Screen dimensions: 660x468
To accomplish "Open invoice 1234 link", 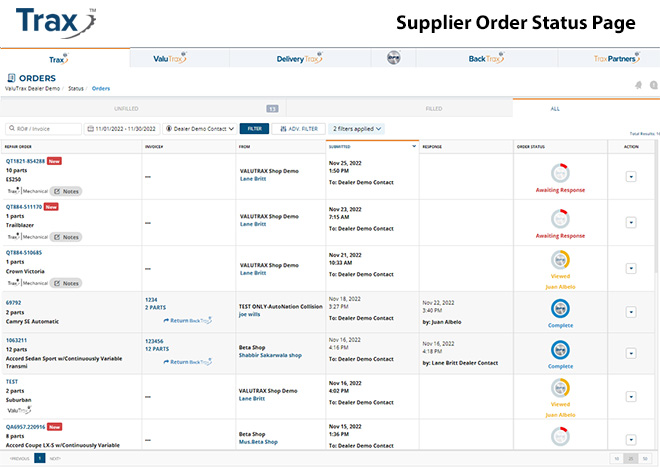I will (x=151, y=300).
